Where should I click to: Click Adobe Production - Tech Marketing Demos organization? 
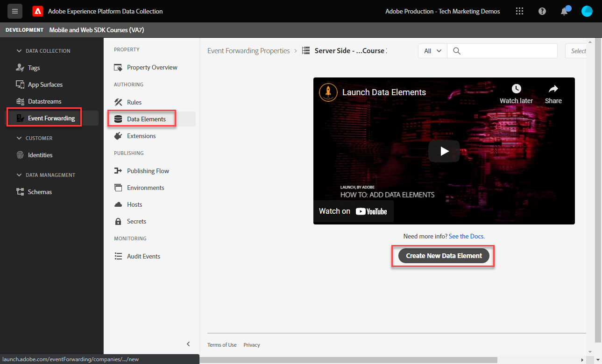[x=443, y=11]
